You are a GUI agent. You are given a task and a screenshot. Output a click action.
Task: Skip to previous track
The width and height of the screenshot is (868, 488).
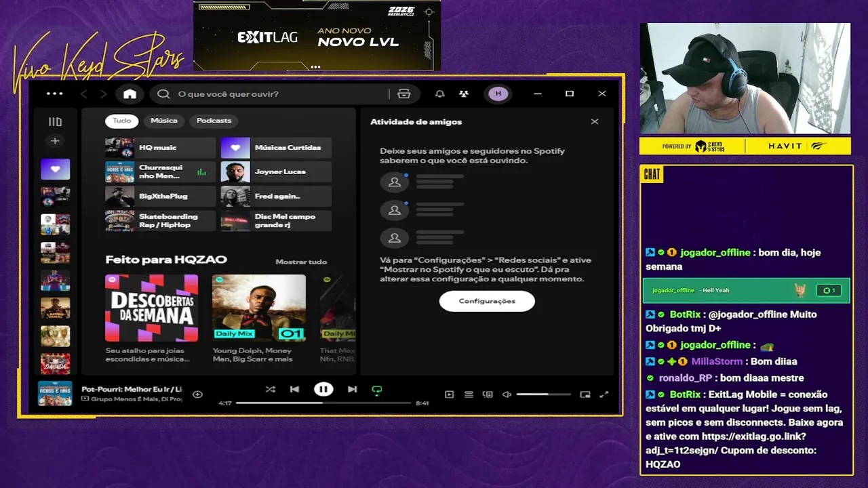(294, 390)
